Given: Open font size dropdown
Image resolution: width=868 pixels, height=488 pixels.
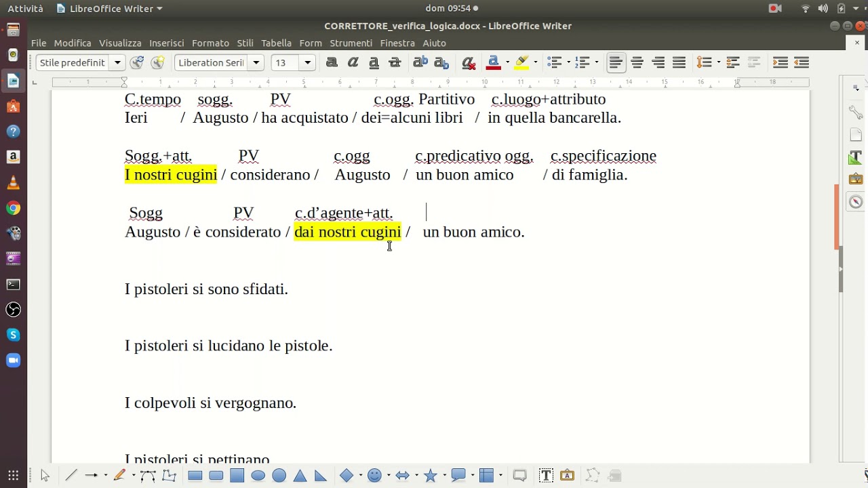Looking at the screenshot, I should [x=308, y=62].
